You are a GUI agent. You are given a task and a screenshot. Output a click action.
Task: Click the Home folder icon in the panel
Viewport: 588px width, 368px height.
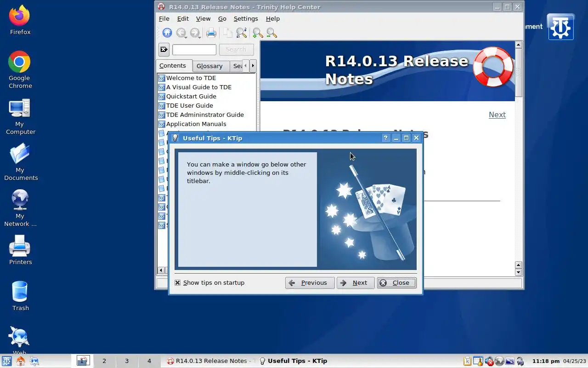(21, 361)
